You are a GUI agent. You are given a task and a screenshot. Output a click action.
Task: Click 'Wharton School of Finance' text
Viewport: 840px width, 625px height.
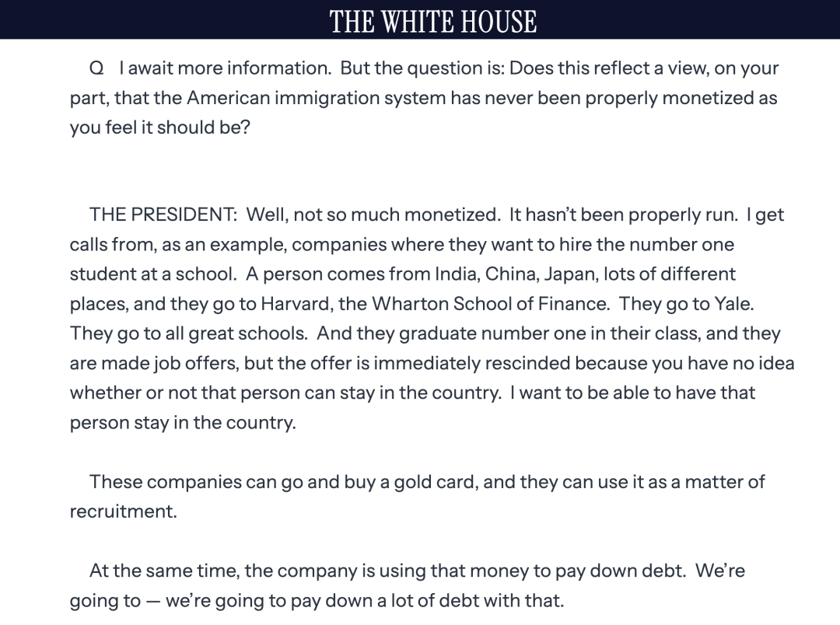pos(490,304)
